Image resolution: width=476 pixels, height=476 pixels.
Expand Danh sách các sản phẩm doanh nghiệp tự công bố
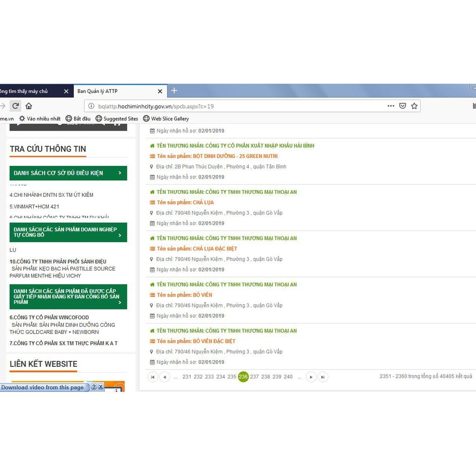click(x=68, y=232)
